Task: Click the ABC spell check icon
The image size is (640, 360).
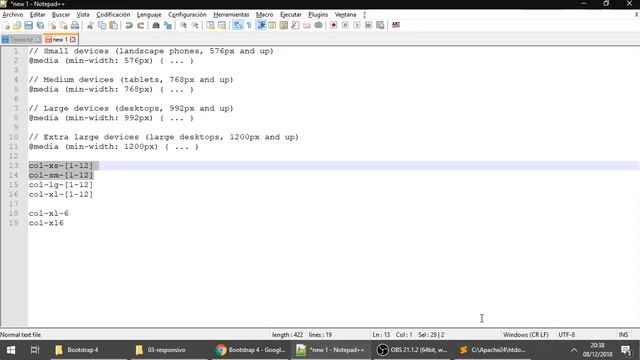Action: point(396,25)
